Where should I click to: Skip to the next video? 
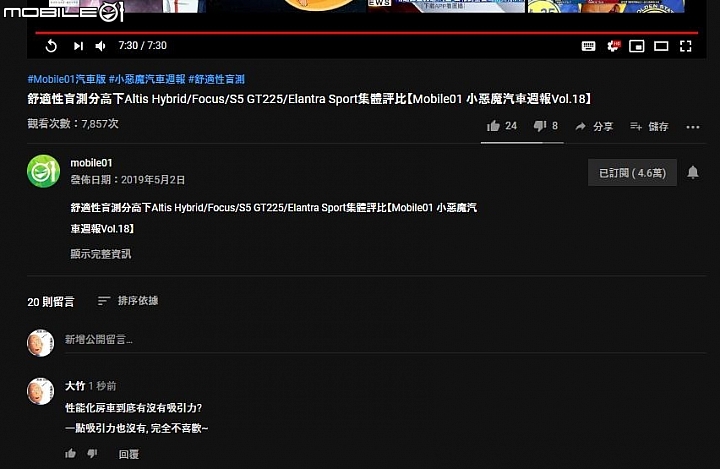tap(79, 46)
